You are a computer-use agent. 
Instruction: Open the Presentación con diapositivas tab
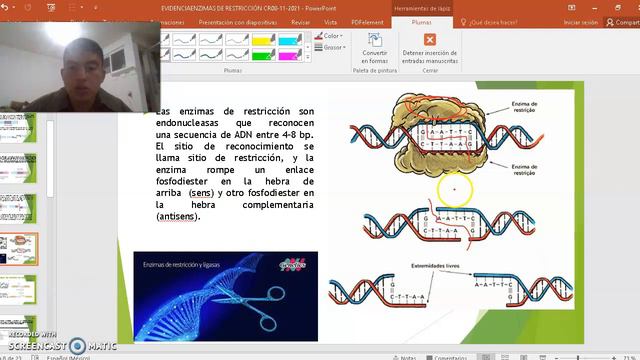click(238, 22)
